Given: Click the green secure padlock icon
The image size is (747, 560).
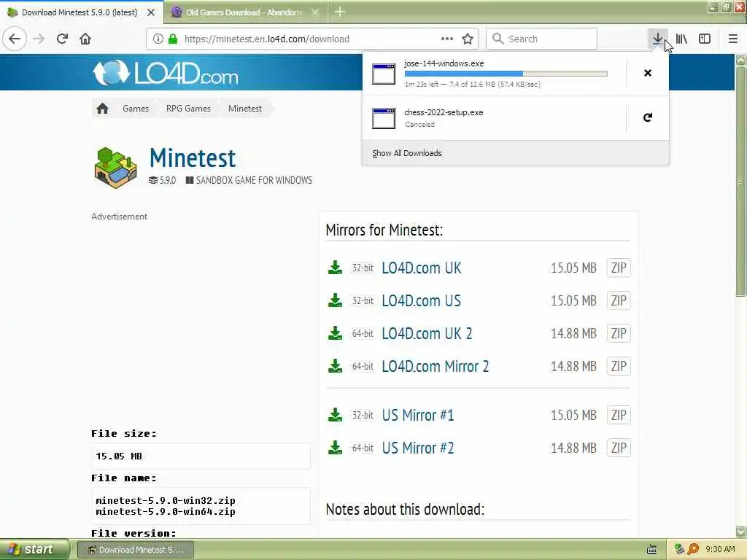Looking at the screenshot, I should pyautogui.click(x=173, y=39).
